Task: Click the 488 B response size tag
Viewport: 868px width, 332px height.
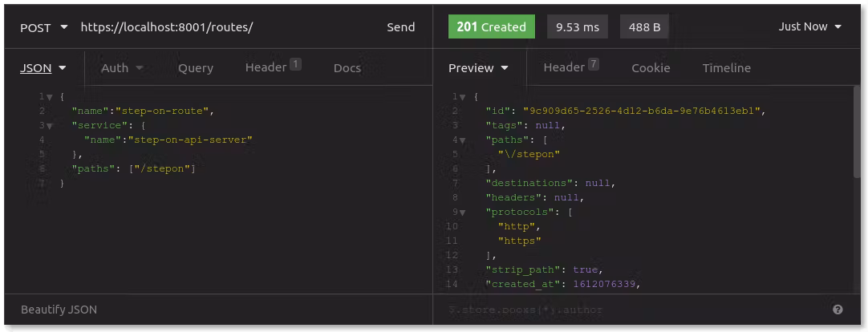Action: point(644,27)
